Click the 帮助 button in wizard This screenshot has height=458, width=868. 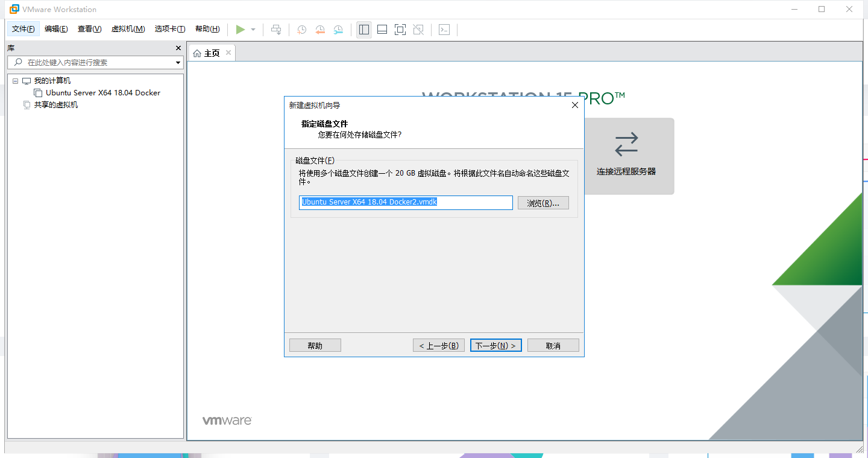click(x=315, y=345)
